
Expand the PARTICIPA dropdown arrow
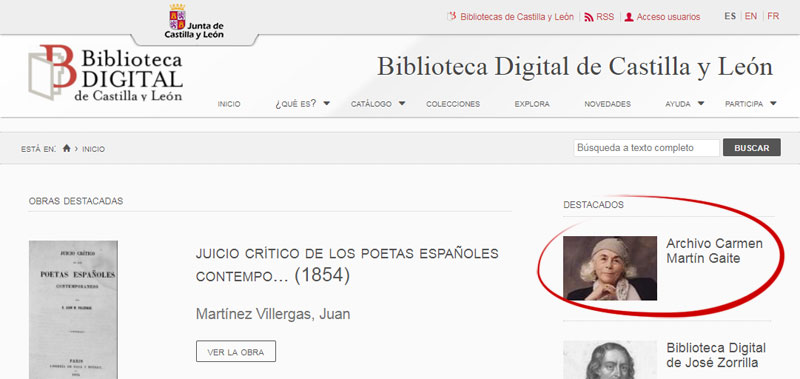pos(773,104)
